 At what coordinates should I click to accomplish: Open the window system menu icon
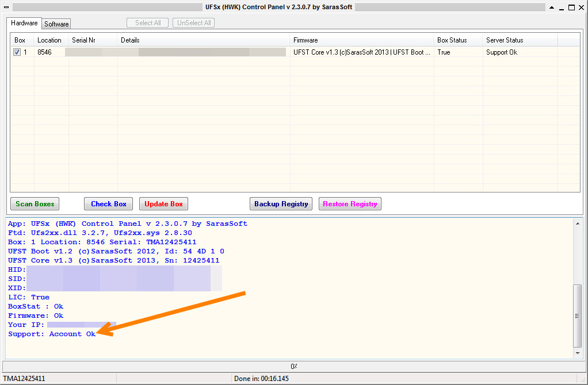[6, 7]
